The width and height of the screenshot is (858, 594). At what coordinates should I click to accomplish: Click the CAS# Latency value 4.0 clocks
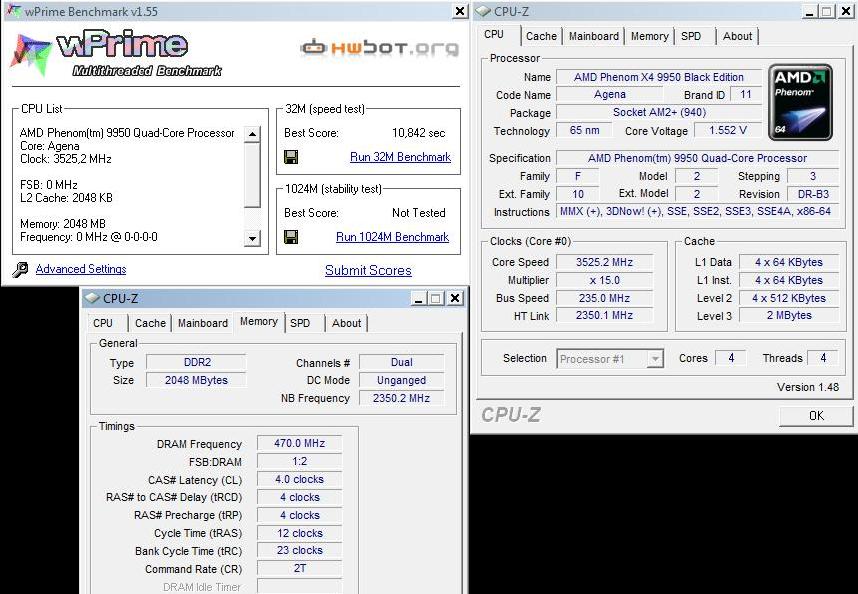pyautogui.click(x=299, y=480)
